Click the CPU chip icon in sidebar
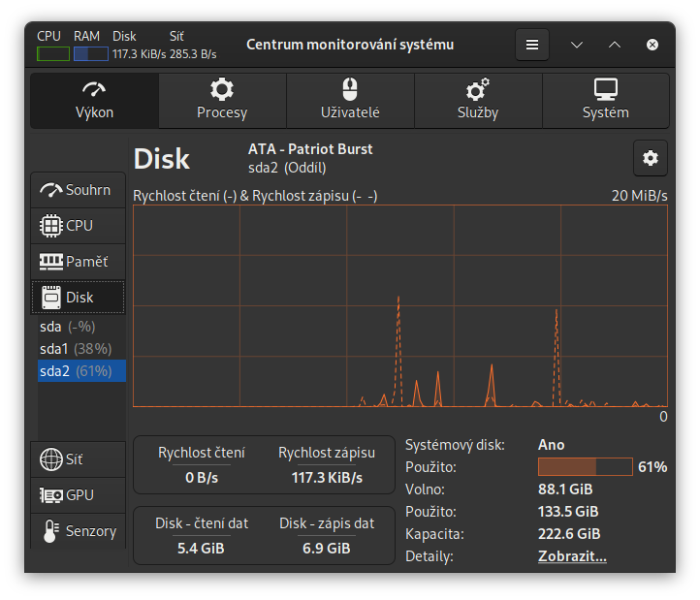700x600 pixels. (x=50, y=226)
